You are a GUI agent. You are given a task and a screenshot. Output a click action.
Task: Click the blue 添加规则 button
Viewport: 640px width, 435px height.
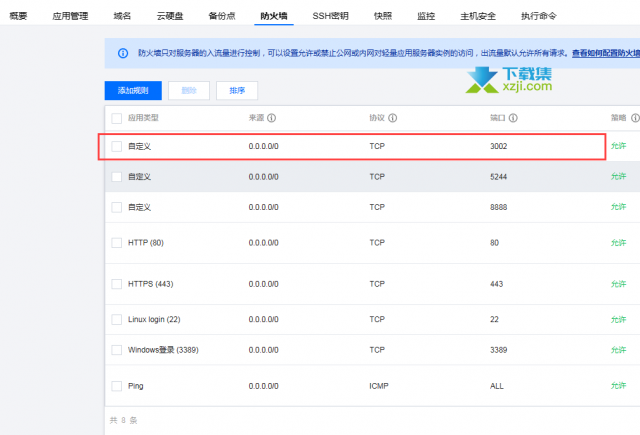click(x=133, y=91)
